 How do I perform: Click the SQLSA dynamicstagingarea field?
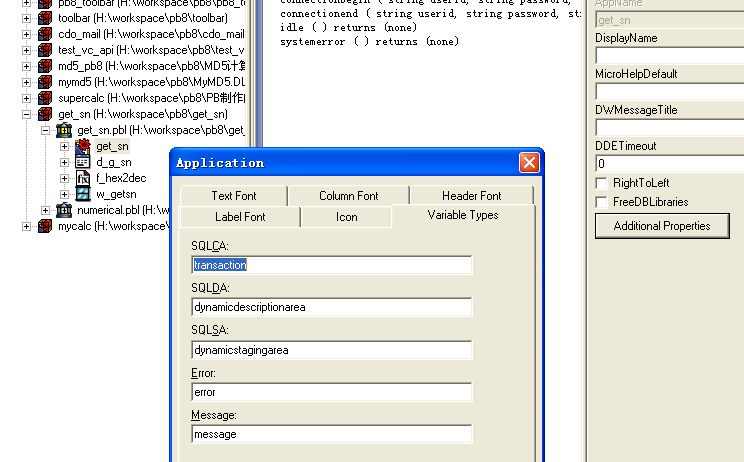(x=332, y=350)
